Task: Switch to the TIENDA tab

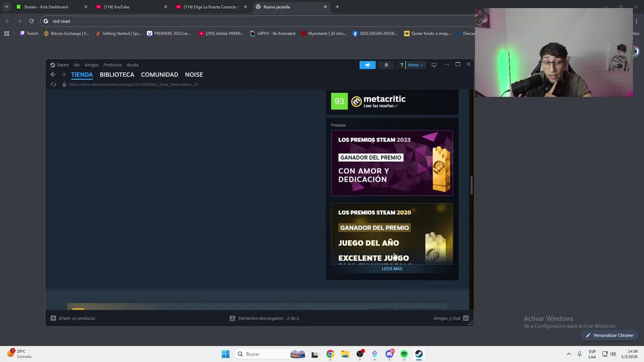Action: click(x=82, y=74)
